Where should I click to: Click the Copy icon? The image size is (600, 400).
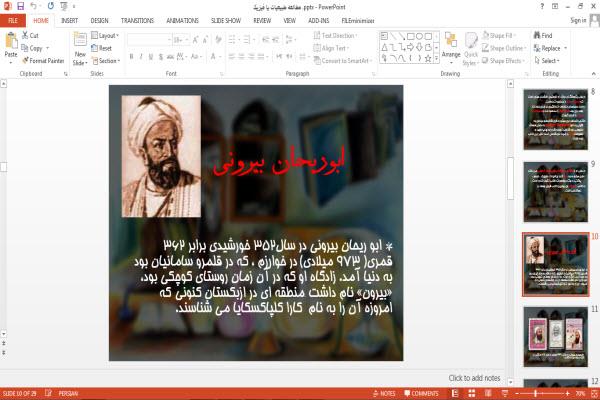tap(25, 48)
